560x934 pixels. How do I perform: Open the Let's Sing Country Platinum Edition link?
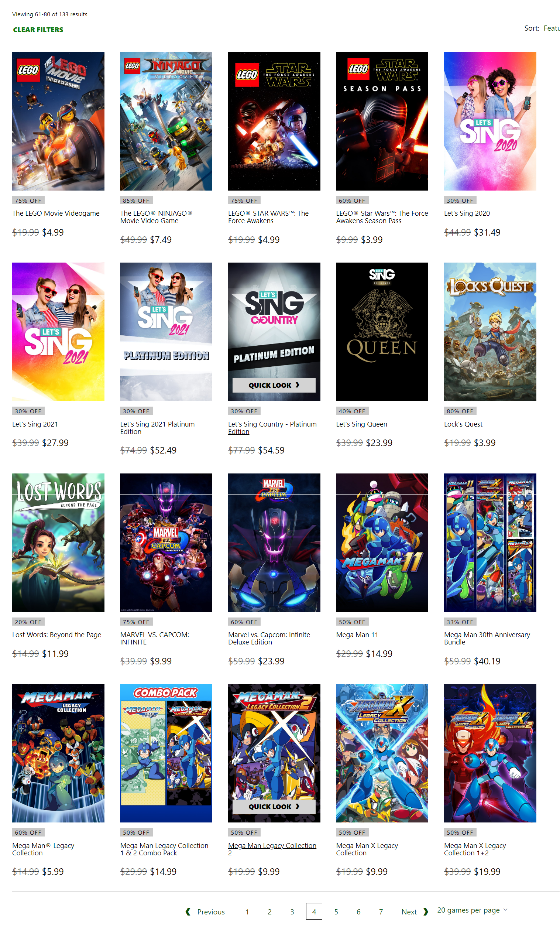pyautogui.click(x=272, y=428)
